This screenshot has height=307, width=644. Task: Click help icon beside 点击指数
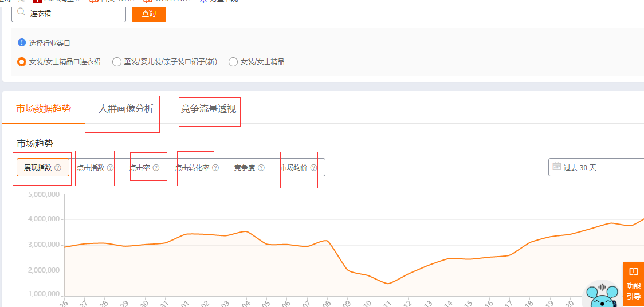click(110, 167)
